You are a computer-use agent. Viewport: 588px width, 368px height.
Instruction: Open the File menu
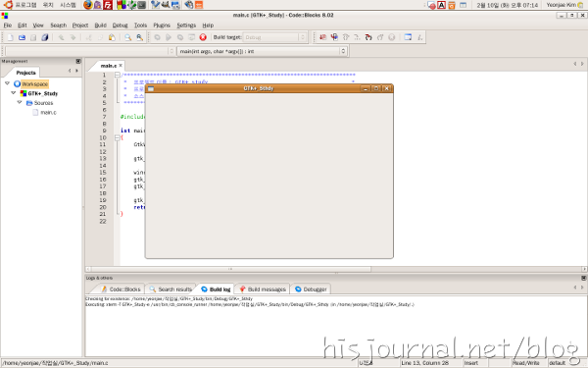(x=8, y=26)
